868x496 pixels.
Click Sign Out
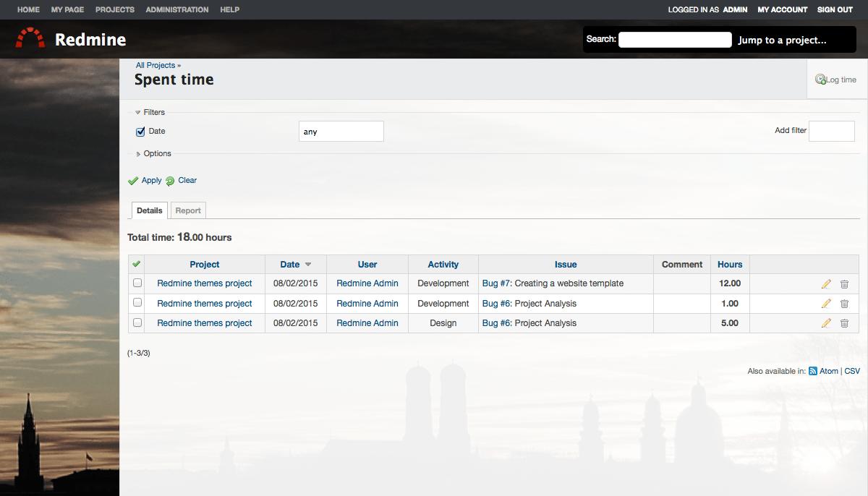coord(835,9)
